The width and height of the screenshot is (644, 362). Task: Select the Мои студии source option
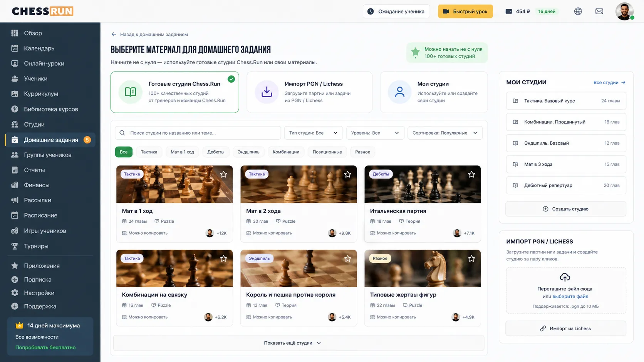pyautogui.click(x=434, y=92)
